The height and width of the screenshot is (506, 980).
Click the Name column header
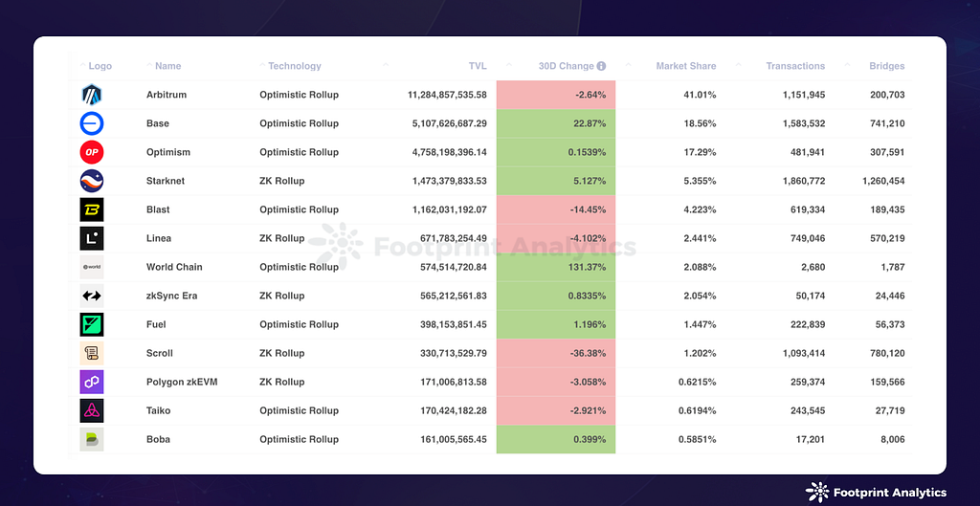click(x=167, y=66)
